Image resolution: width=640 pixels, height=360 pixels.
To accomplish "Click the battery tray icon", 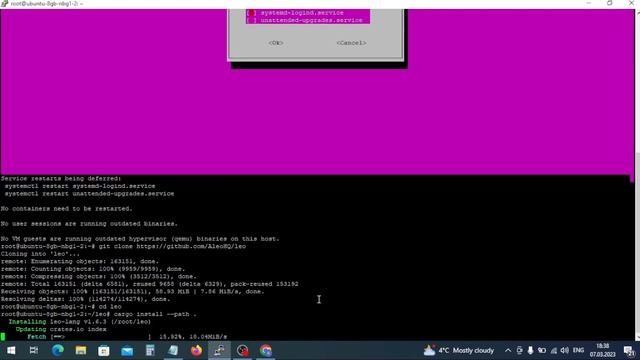I will coord(542,351).
